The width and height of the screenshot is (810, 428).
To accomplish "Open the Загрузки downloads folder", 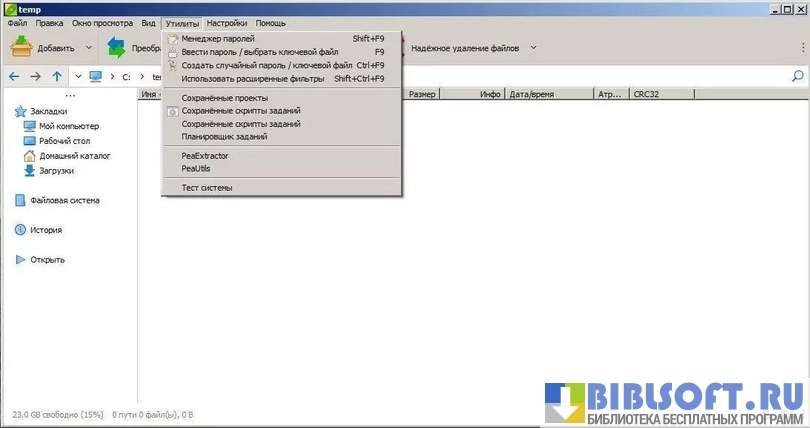I will tap(57, 170).
